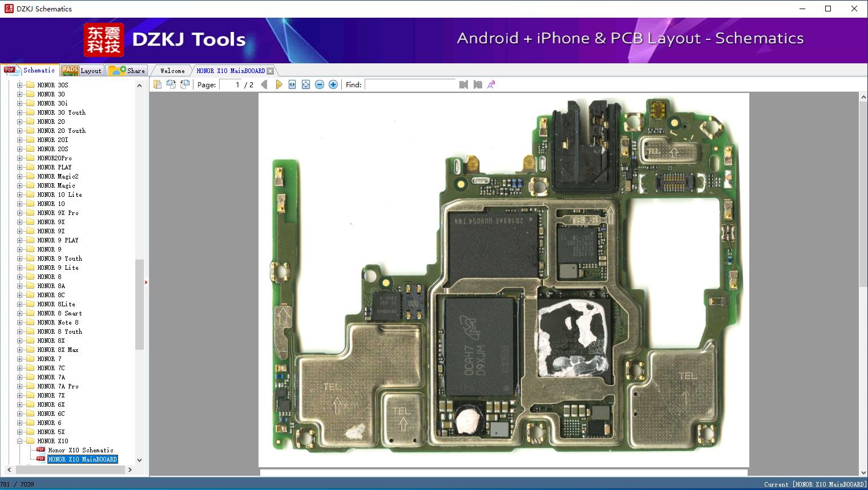Open the Share tab
The width and height of the screenshot is (868, 490).
[x=127, y=70]
